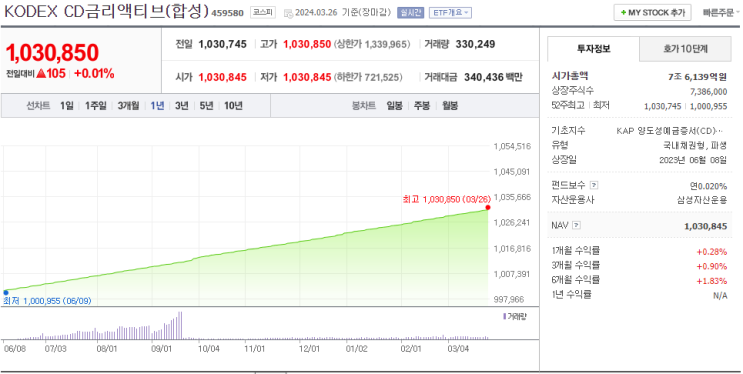Expand the 빠른주문 dropdown
Screen dimensions: 743x374
click(721, 13)
